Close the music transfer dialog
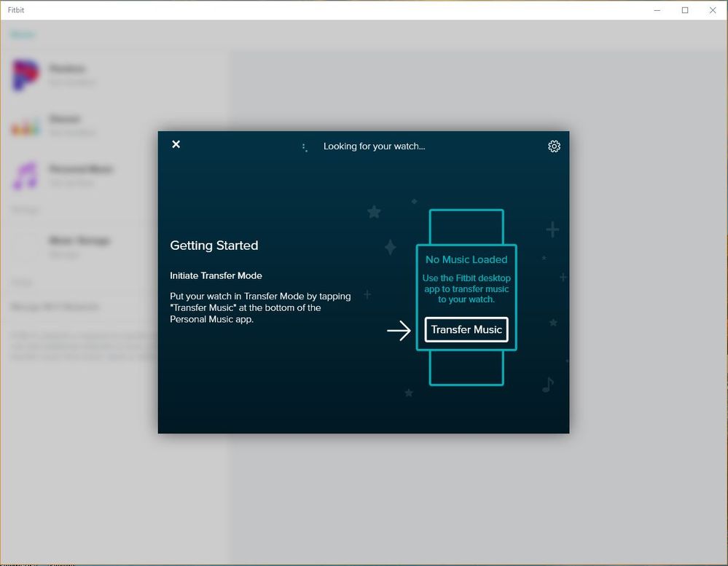728x566 pixels. click(x=176, y=144)
